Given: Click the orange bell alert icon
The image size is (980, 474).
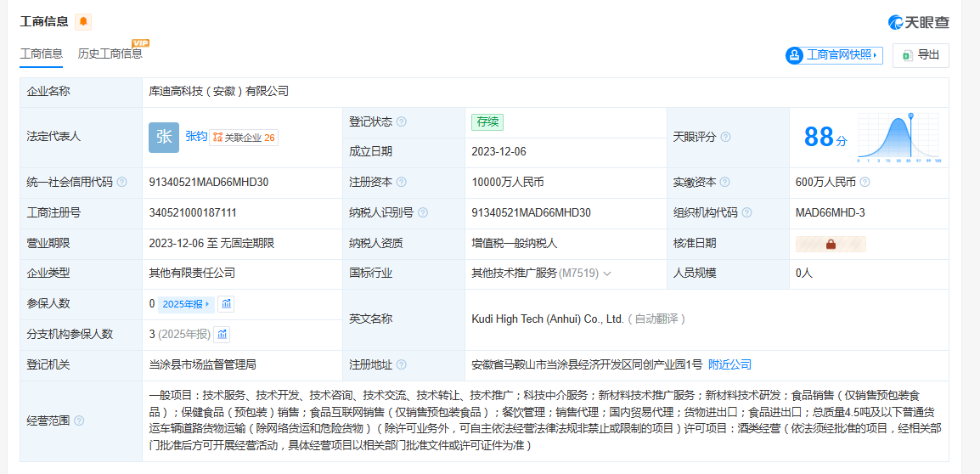Looking at the screenshot, I should coord(83,22).
